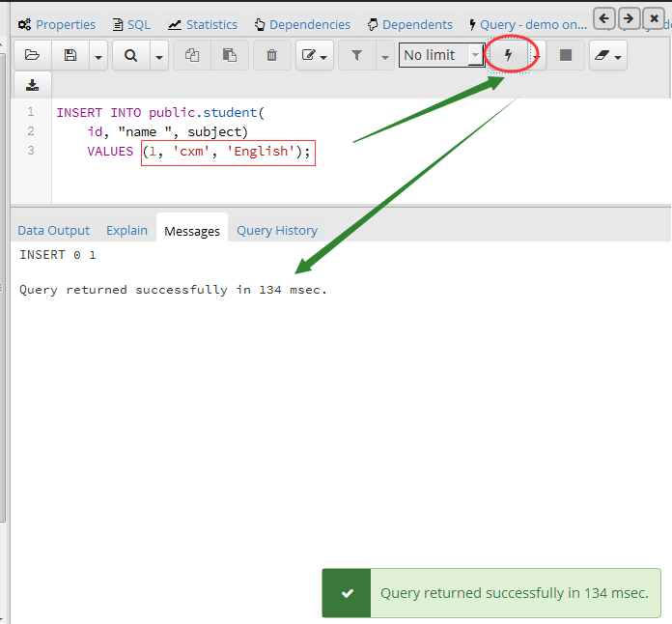Click the Paste icon in toolbar
This screenshot has height=624, width=672.
click(x=230, y=55)
